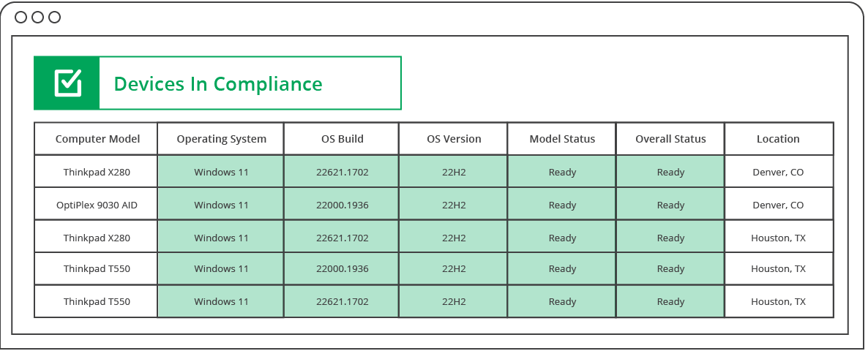Viewport: 868px width, 351px height.
Task: Click Model Status Ready in OptiPlex row
Action: coord(562,205)
